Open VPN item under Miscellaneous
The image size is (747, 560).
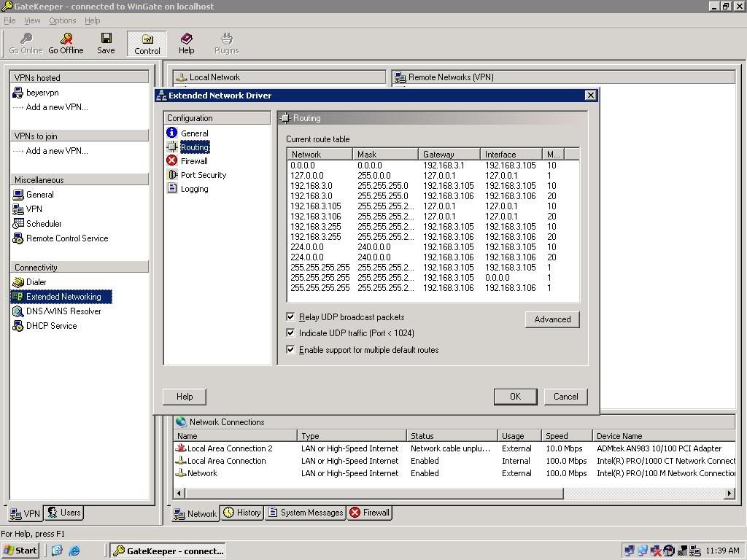[x=28, y=209]
